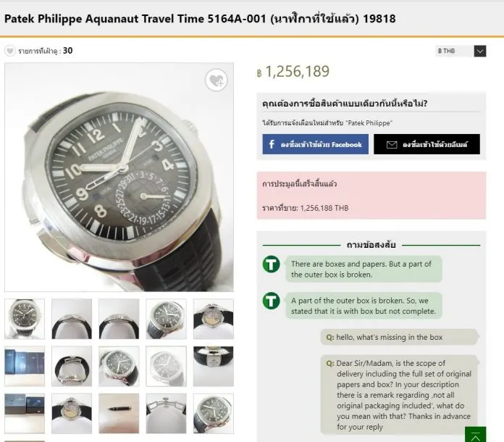This screenshot has height=442, width=504.
Task: Sign up with email black button
Action: pos(427,144)
